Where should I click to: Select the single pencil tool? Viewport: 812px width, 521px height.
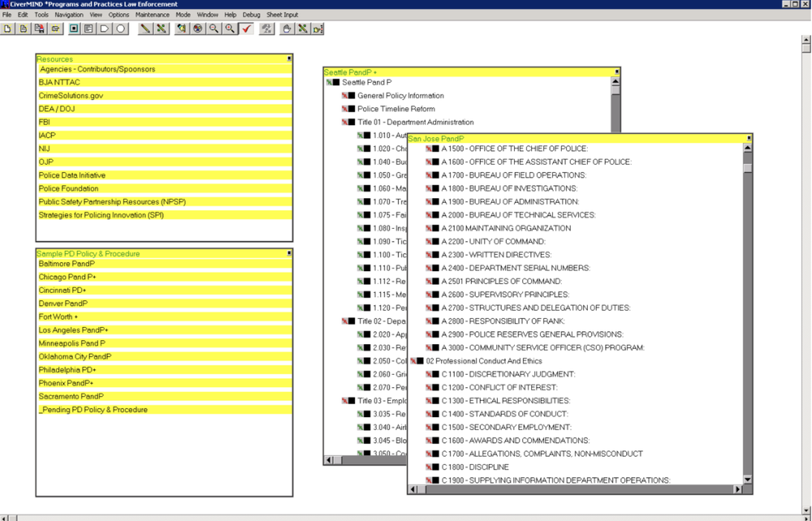145,29
